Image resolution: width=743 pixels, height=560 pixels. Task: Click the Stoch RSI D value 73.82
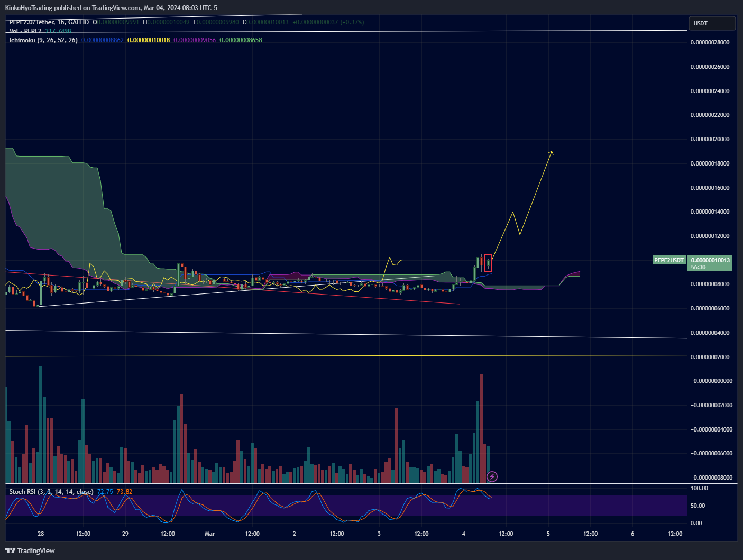tap(124, 492)
